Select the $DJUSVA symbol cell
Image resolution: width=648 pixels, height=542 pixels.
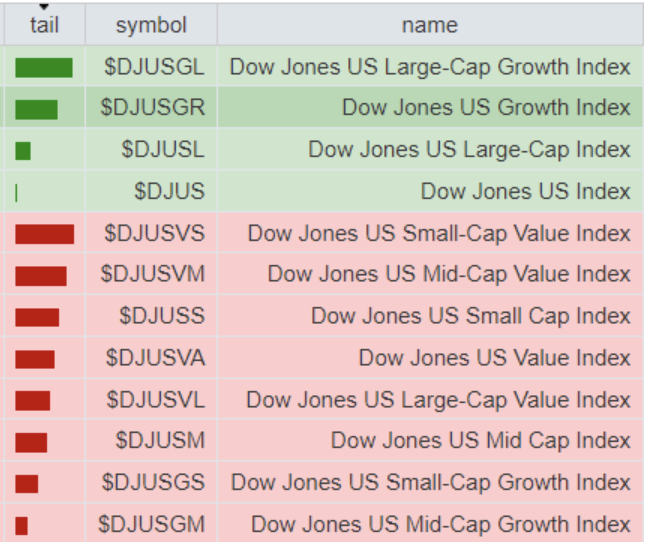pyautogui.click(x=155, y=358)
